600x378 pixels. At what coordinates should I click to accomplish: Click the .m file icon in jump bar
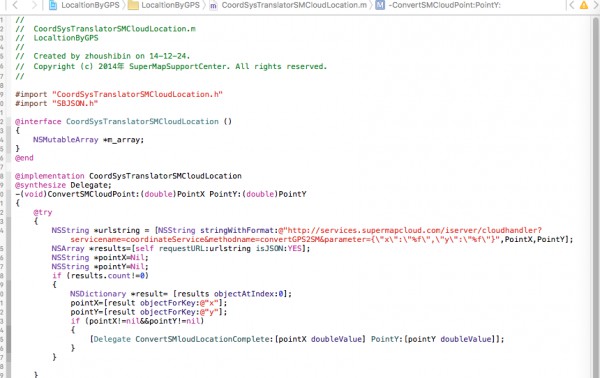(214, 5)
